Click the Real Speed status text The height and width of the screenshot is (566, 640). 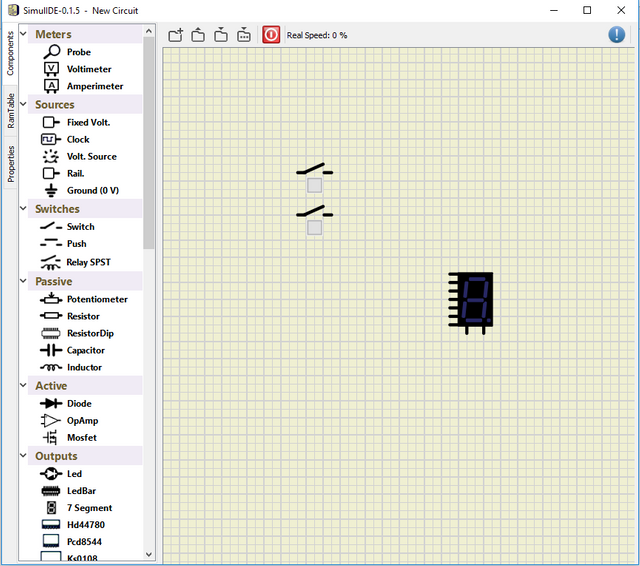pyautogui.click(x=317, y=36)
